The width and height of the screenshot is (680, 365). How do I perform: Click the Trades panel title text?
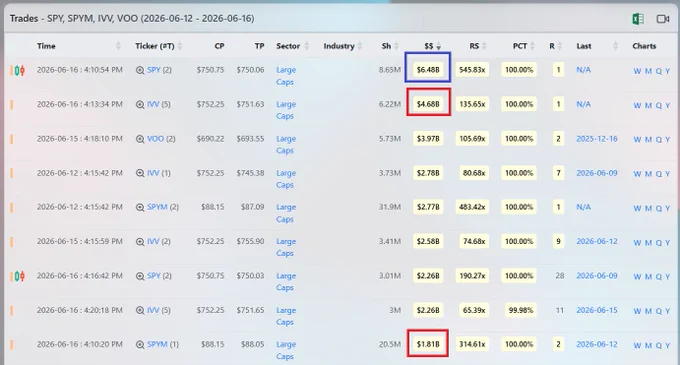[132, 19]
